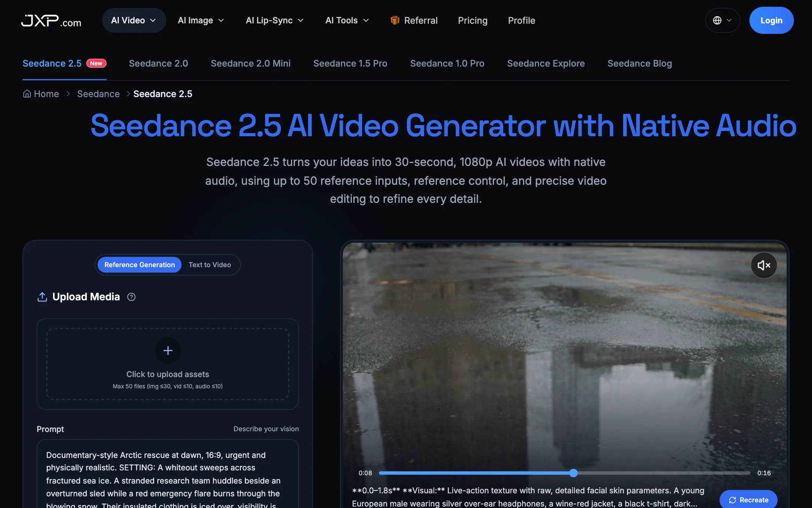Switch to Text to Video mode

pos(210,265)
